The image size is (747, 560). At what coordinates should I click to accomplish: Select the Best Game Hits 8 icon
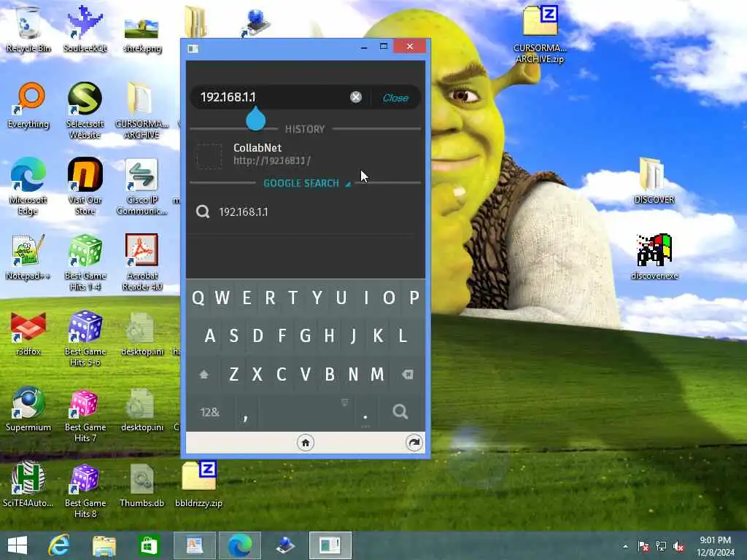click(x=85, y=491)
